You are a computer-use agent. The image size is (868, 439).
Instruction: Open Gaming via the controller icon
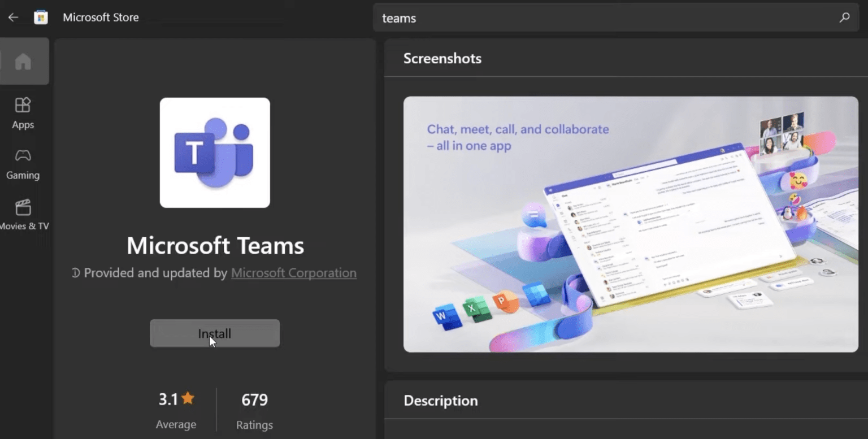pyautogui.click(x=23, y=155)
